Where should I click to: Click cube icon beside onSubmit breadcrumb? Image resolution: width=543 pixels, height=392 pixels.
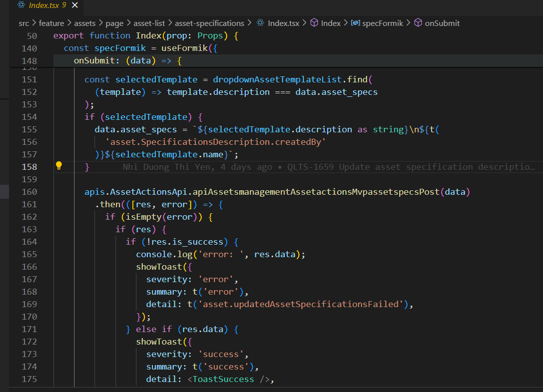click(x=418, y=23)
